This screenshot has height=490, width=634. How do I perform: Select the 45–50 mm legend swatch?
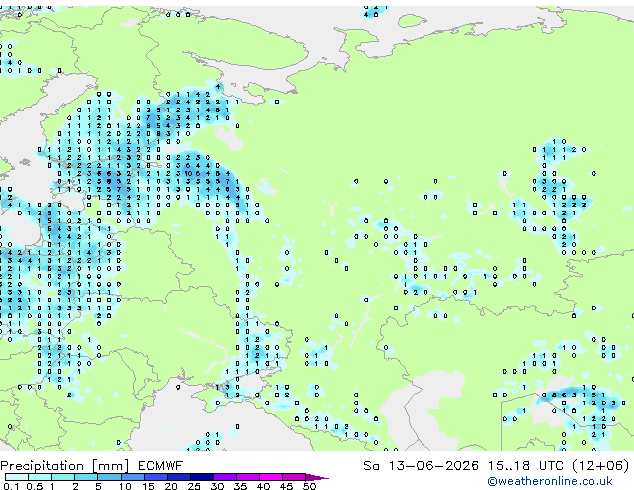click(x=294, y=477)
